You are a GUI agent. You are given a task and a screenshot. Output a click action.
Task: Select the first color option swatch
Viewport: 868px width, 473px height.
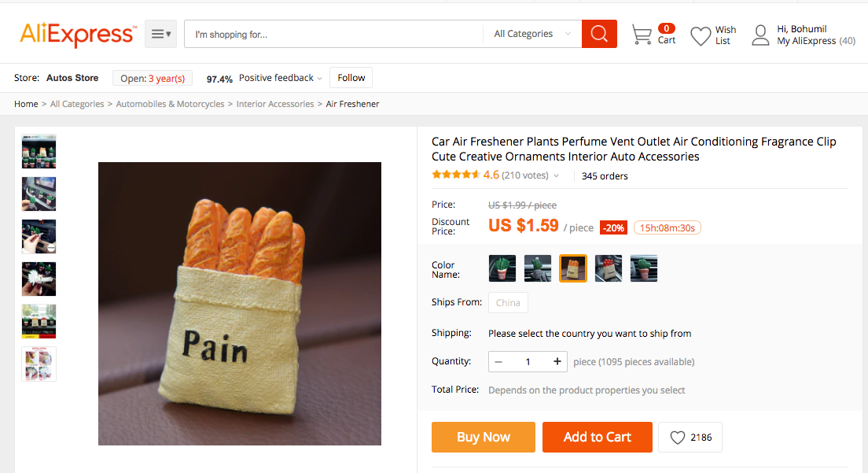click(502, 268)
